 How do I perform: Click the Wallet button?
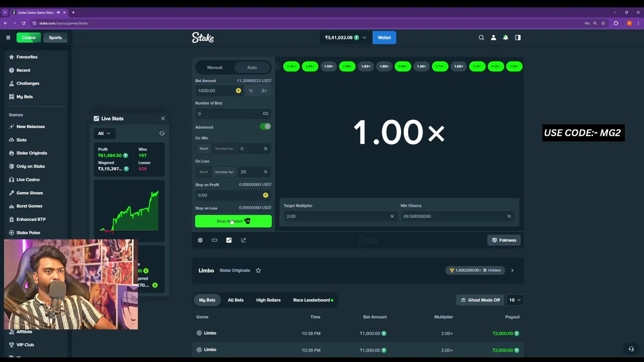[384, 38]
